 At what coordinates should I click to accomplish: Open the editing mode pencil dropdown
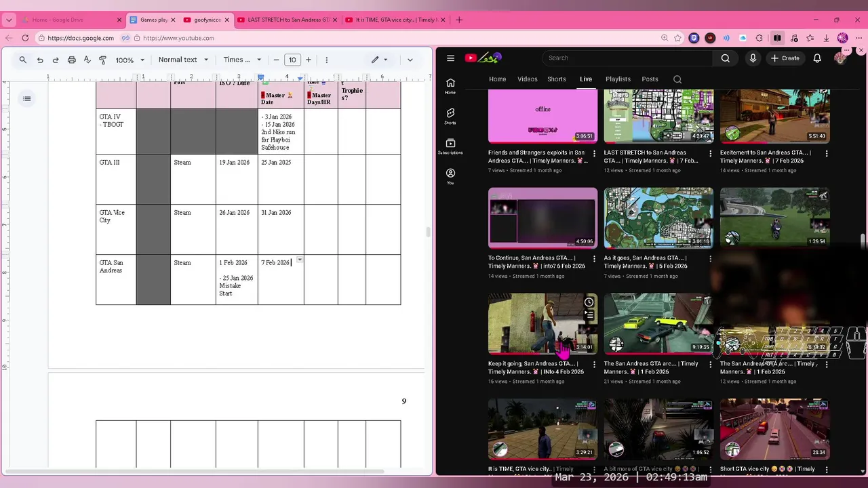pos(379,60)
